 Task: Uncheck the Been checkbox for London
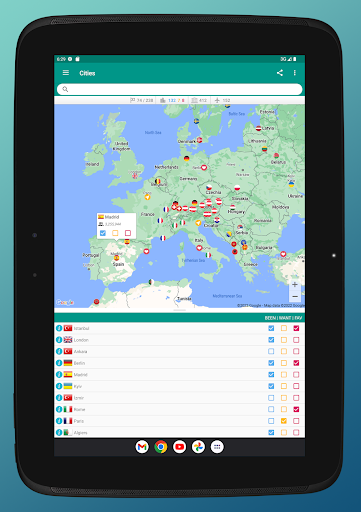pos(271,340)
